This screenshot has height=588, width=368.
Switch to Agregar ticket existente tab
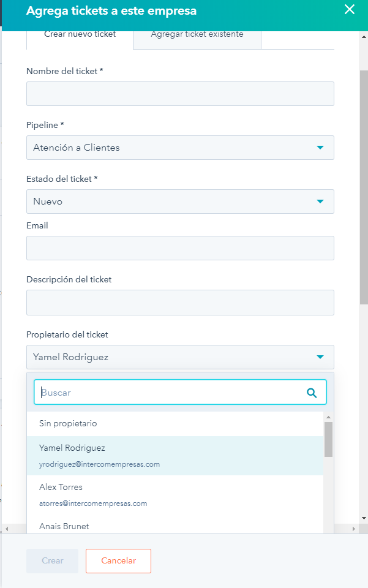click(197, 35)
